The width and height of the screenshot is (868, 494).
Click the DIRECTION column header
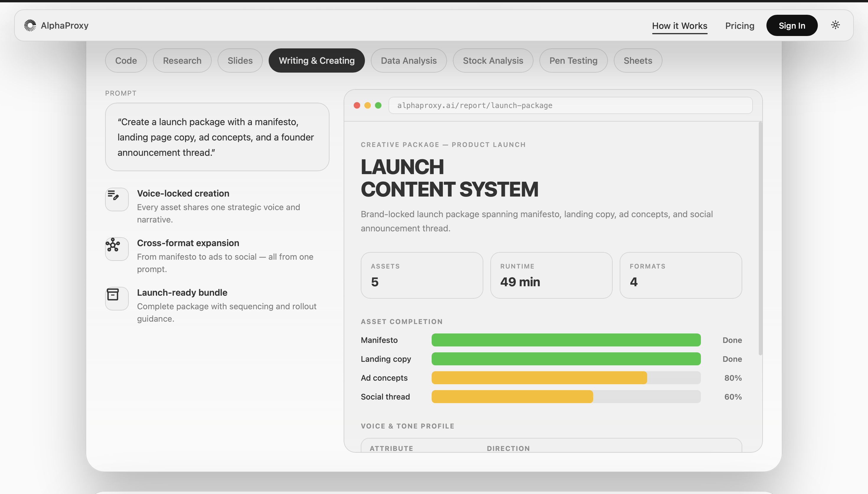pos(508,449)
